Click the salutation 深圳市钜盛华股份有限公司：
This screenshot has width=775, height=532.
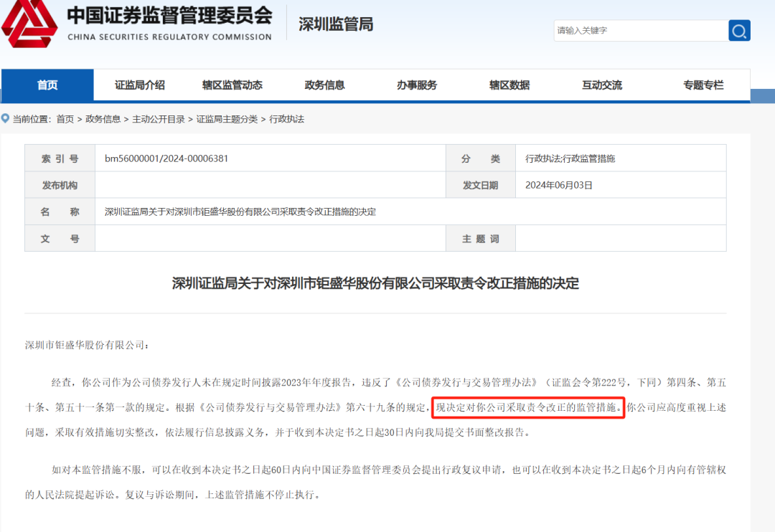pyautogui.click(x=87, y=345)
